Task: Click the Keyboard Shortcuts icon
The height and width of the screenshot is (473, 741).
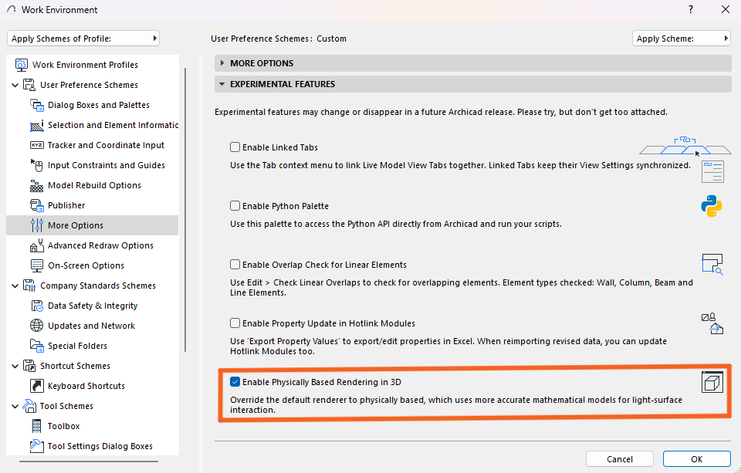Action: 37,386
